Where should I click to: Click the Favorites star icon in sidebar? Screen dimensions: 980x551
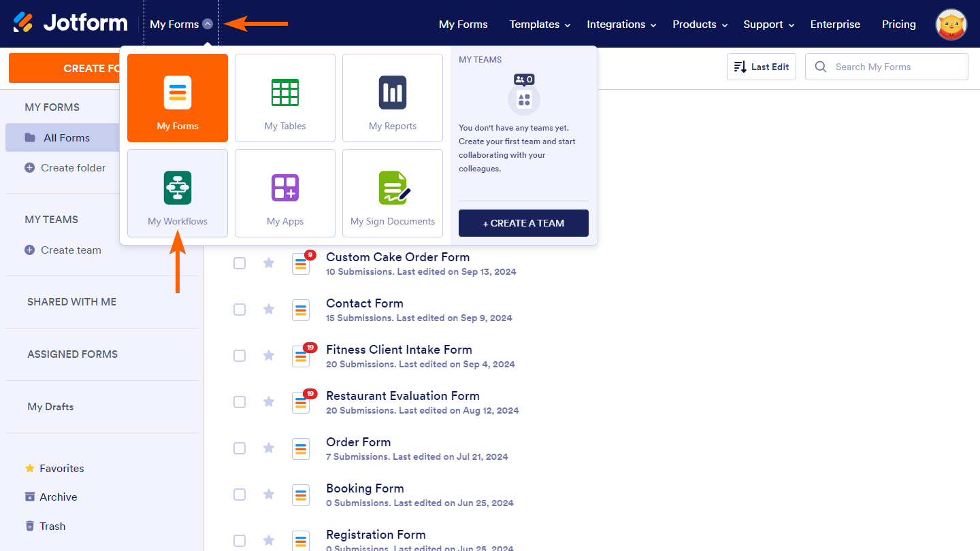29,468
